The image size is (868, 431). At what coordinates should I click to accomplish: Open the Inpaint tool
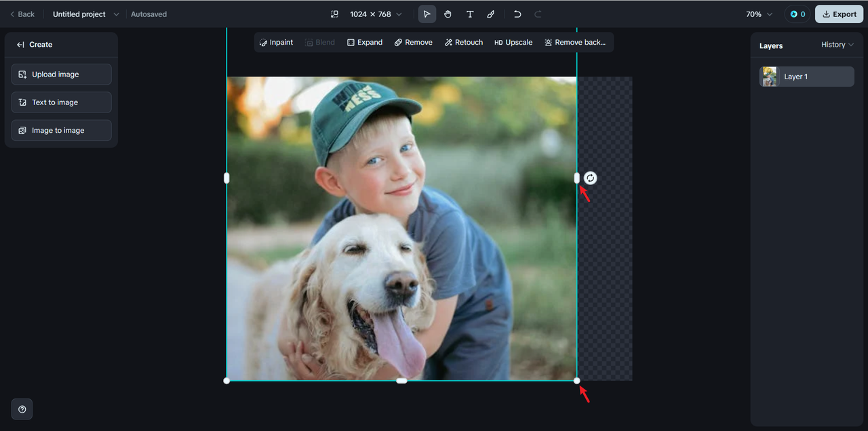coord(276,43)
